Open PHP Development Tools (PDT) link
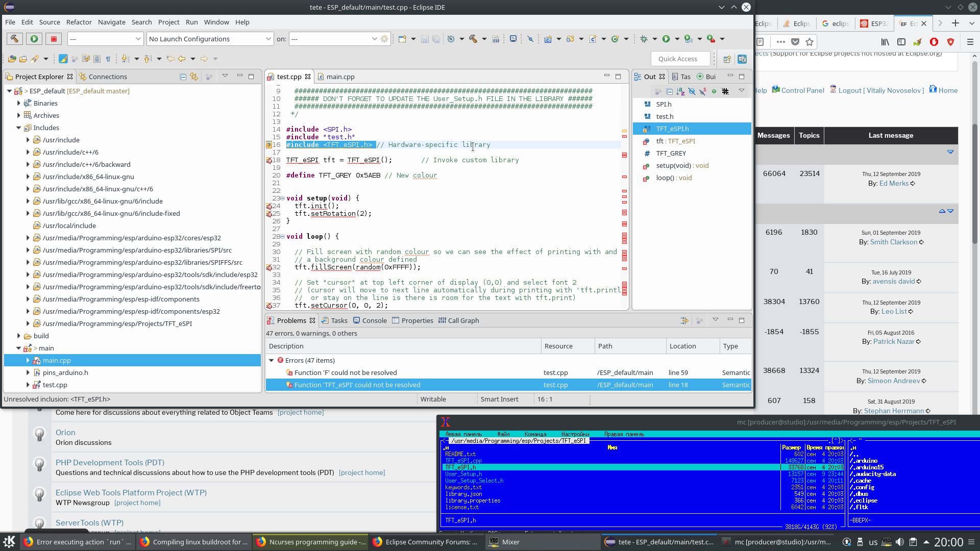 pos(110,462)
